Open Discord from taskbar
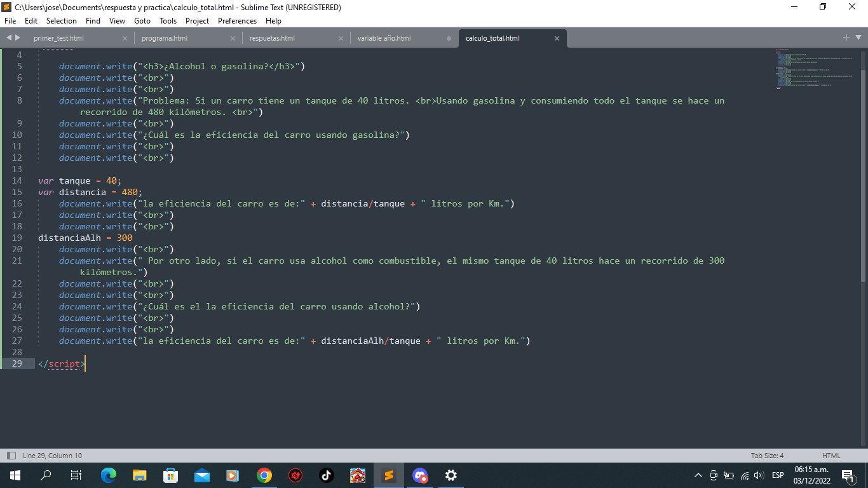The width and height of the screenshot is (868, 488). pyautogui.click(x=420, y=475)
